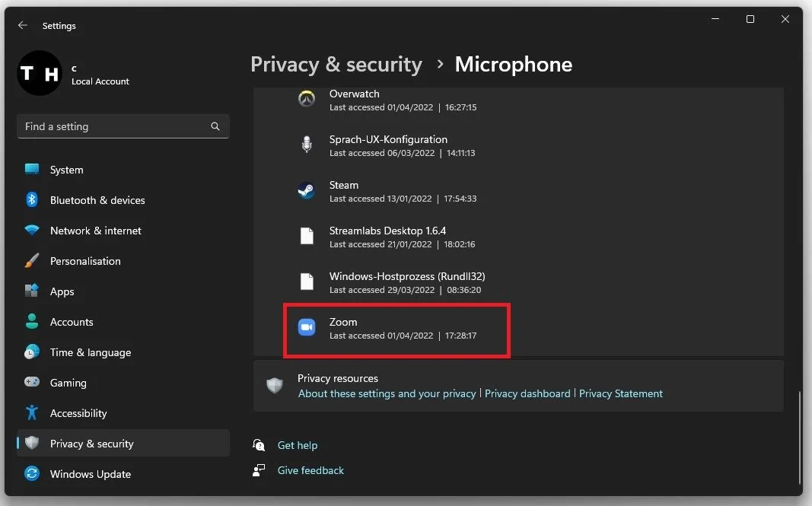
Task: Click the Zoom camera icon
Action: tap(306, 327)
